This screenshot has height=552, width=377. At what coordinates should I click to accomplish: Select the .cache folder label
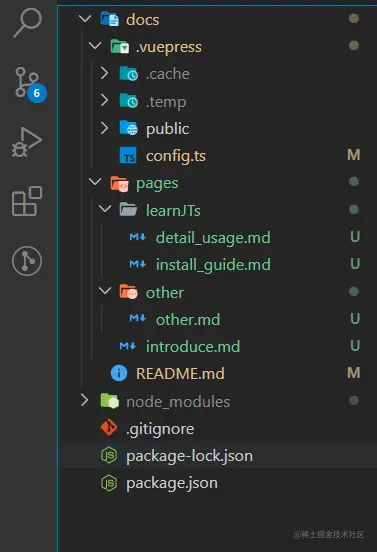[x=168, y=74]
